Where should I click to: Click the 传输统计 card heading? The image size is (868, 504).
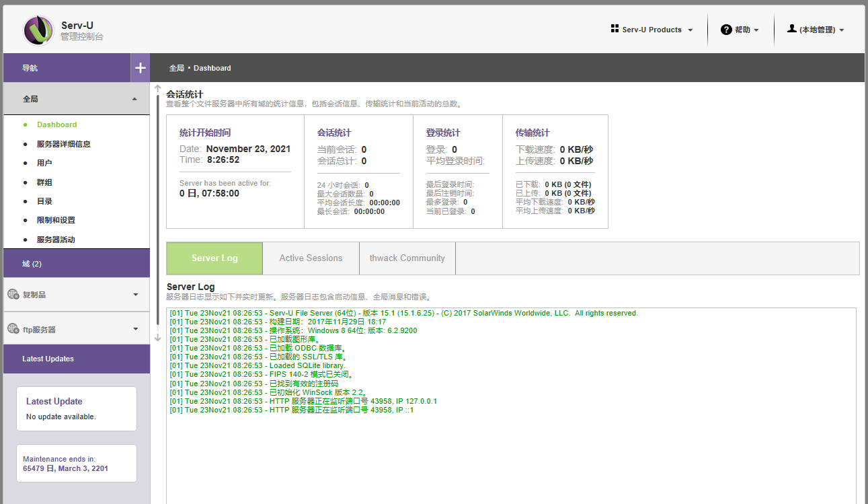click(x=532, y=133)
